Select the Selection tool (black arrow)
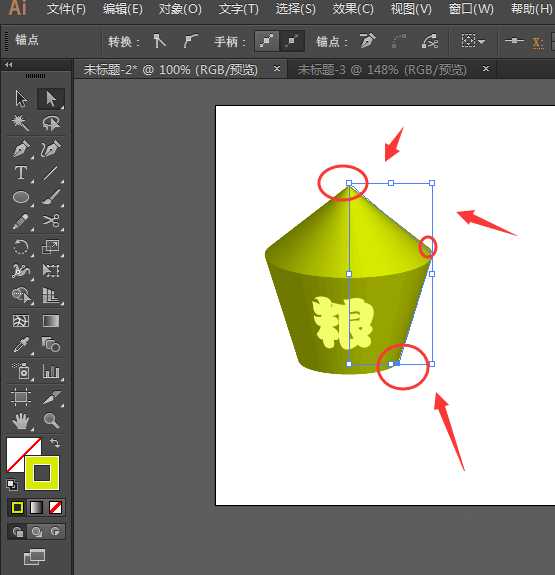555x575 pixels. pyautogui.click(x=21, y=98)
